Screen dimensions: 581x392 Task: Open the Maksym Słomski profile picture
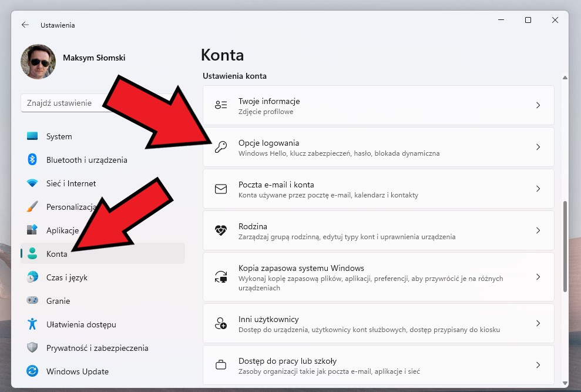point(38,61)
